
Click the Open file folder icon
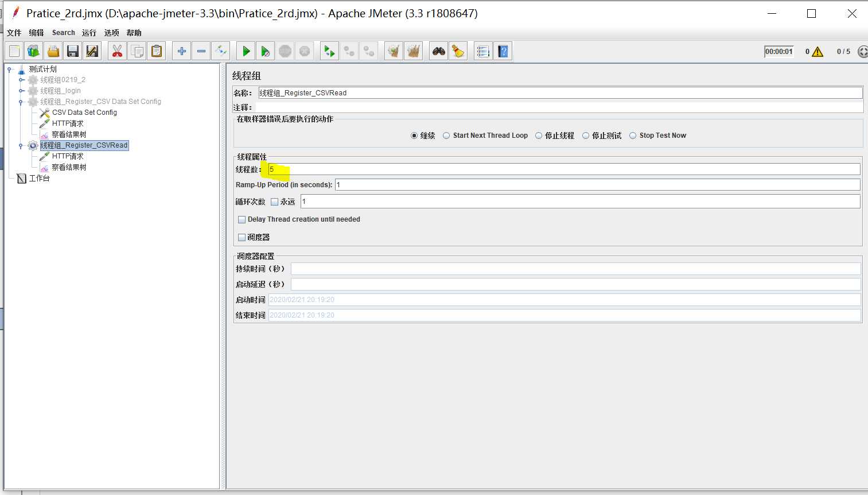[x=53, y=51]
